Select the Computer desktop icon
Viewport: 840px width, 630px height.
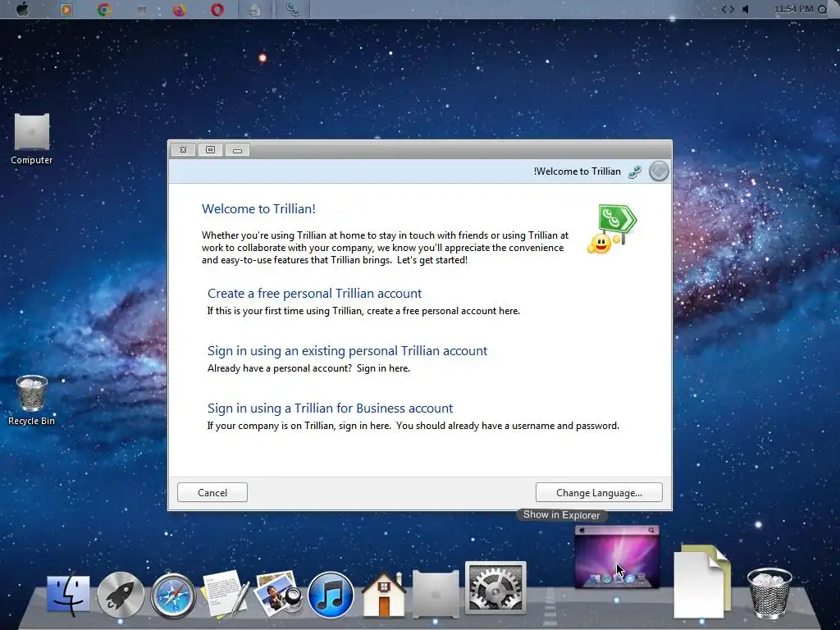(x=32, y=138)
